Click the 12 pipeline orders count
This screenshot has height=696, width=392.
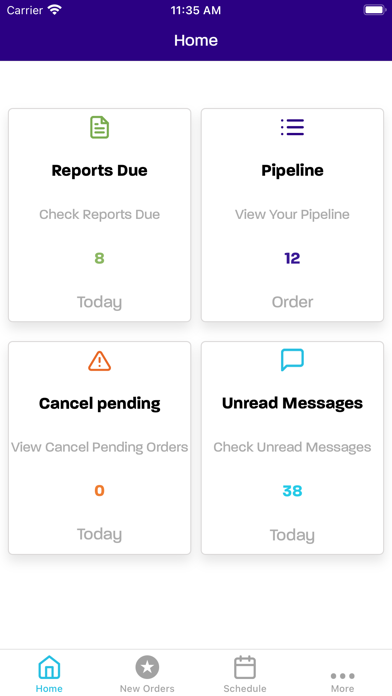(292, 258)
